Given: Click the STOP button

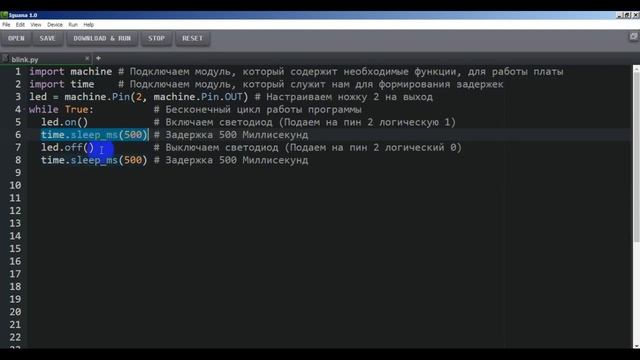Looking at the screenshot, I should click(x=156, y=38).
